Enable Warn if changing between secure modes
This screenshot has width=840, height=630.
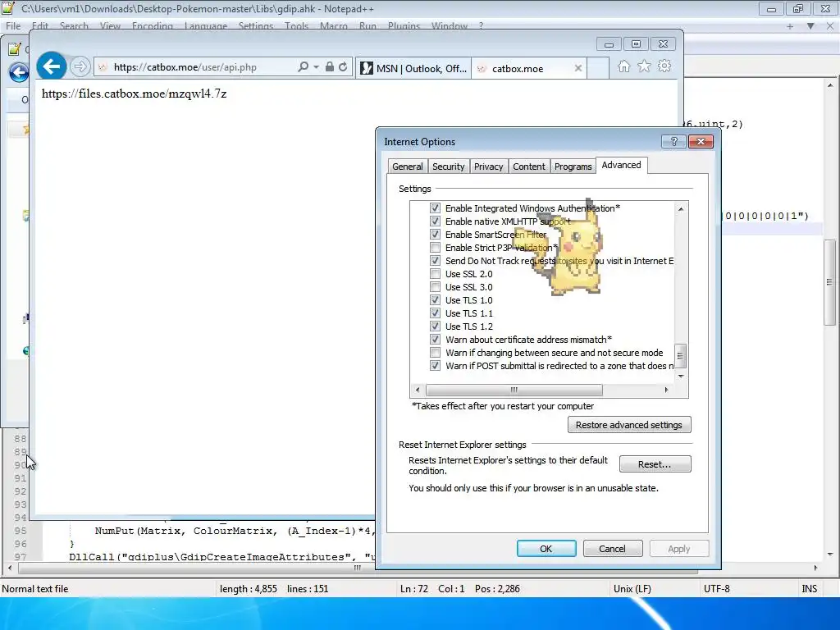tap(435, 353)
